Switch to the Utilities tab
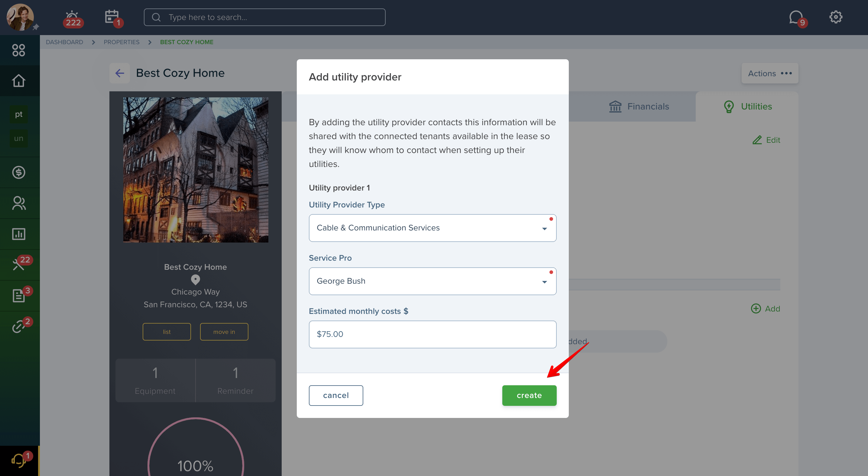 tap(747, 106)
